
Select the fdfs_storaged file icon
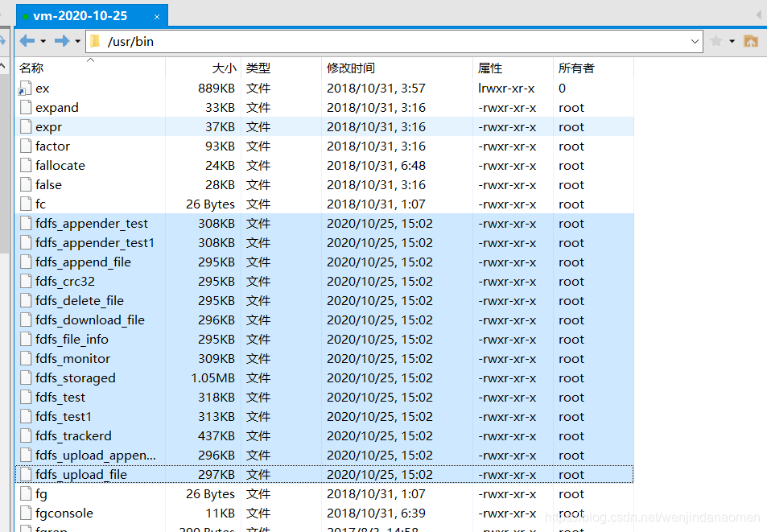pyautogui.click(x=26, y=378)
